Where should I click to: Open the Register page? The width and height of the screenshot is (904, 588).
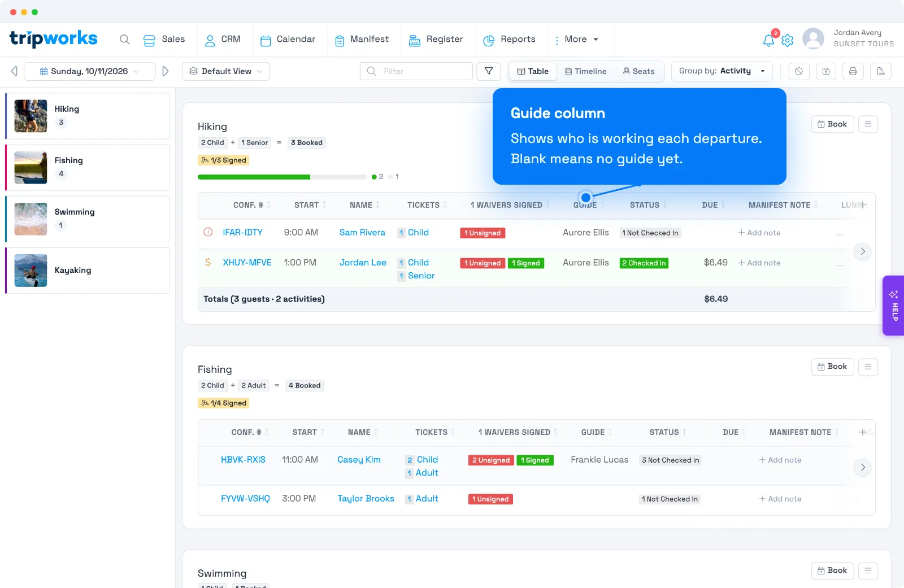pos(436,40)
